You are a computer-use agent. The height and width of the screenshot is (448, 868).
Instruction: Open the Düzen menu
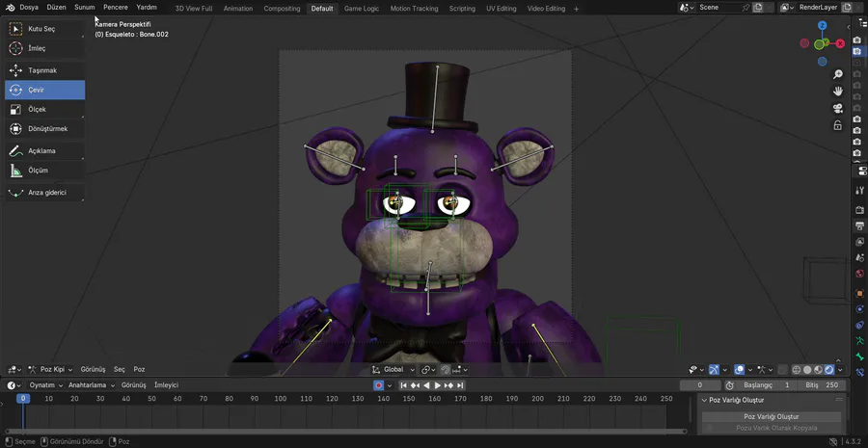[x=56, y=8]
